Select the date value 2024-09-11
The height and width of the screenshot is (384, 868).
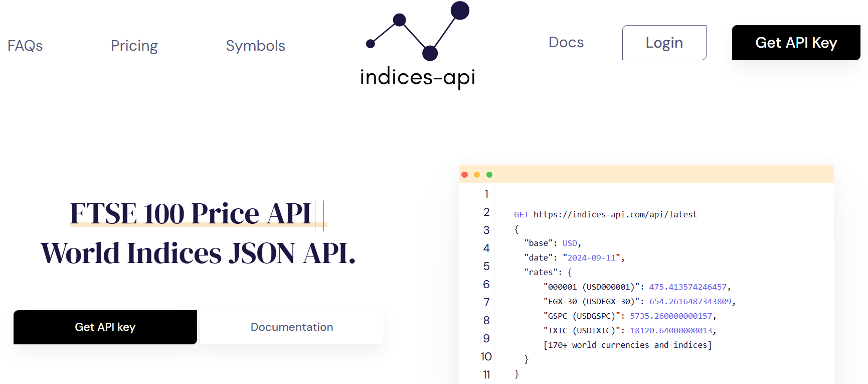(591, 258)
